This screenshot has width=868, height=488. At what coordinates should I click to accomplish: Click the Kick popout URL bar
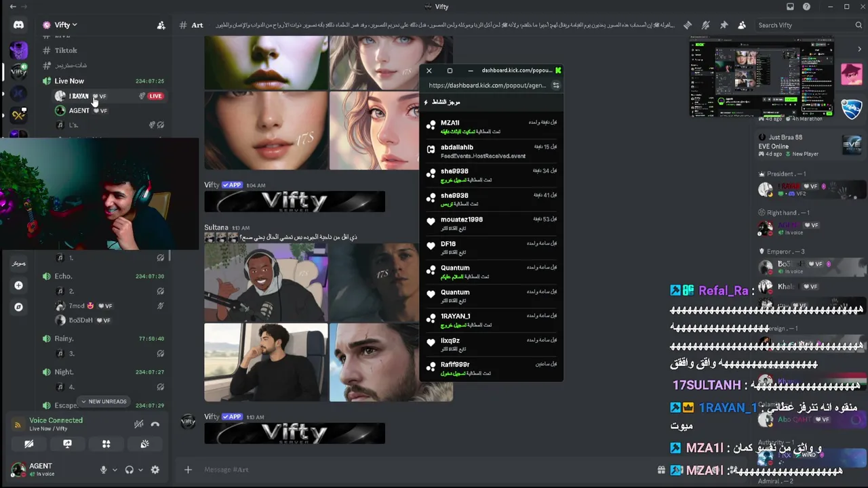click(487, 85)
